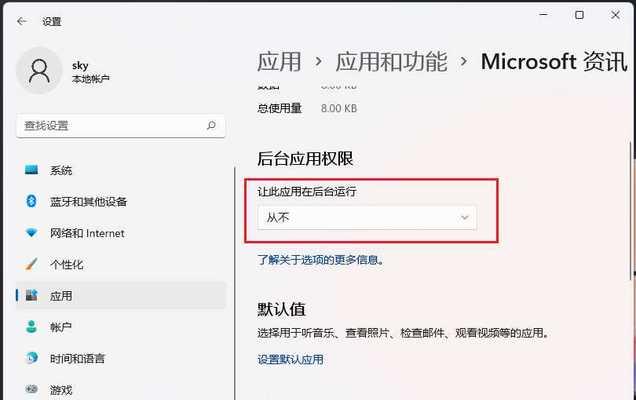
Task: Click the network icon beside 网络和 Internet
Action: (31, 233)
